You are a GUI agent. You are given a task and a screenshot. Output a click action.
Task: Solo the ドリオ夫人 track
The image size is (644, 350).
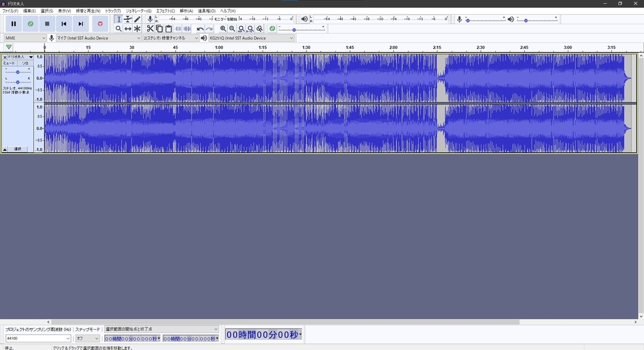point(26,63)
